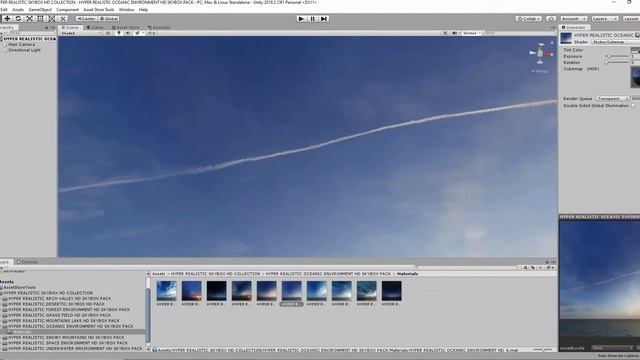Toggle pivot mode Center button
This screenshot has width=640, height=360.
[86, 18]
